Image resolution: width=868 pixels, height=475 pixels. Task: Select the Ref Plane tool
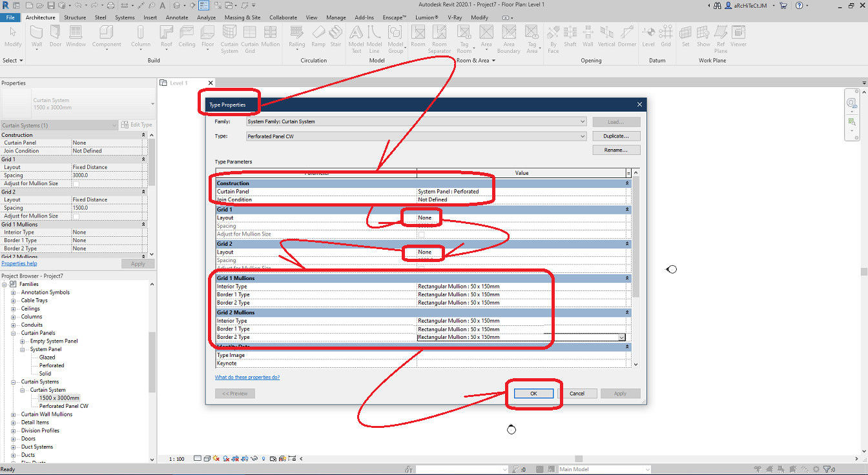(x=720, y=37)
